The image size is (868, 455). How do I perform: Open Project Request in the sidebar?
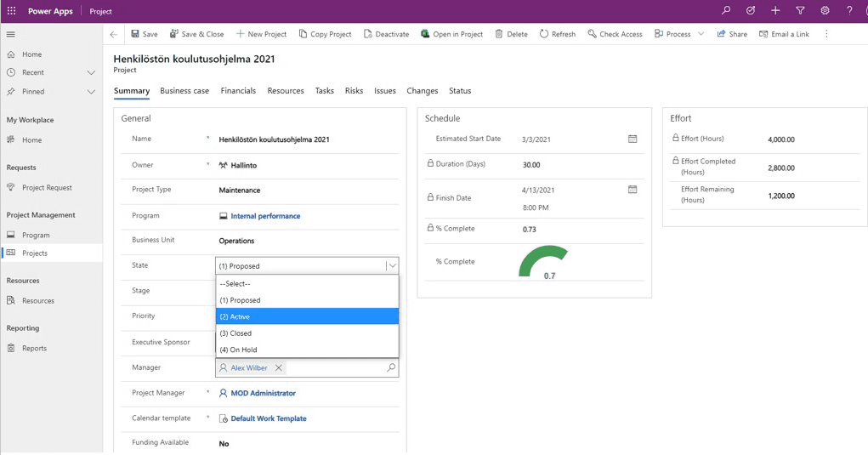pos(47,187)
